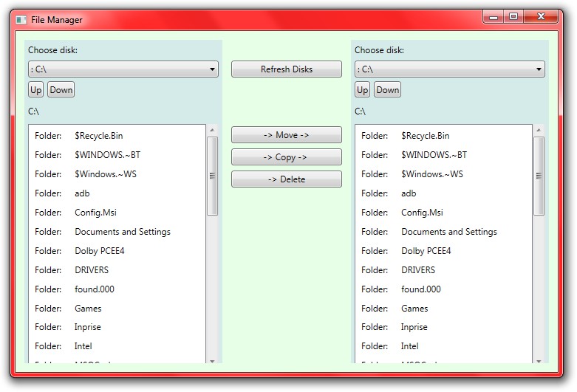Select $Windows.~WS folder in left list
Screen dimensions: 577x392
point(117,174)
